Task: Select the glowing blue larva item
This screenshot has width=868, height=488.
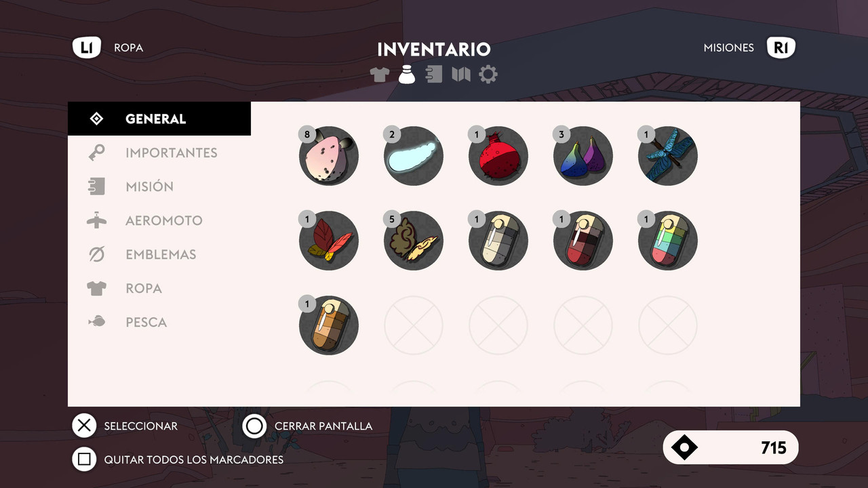Action: (414, 156)
